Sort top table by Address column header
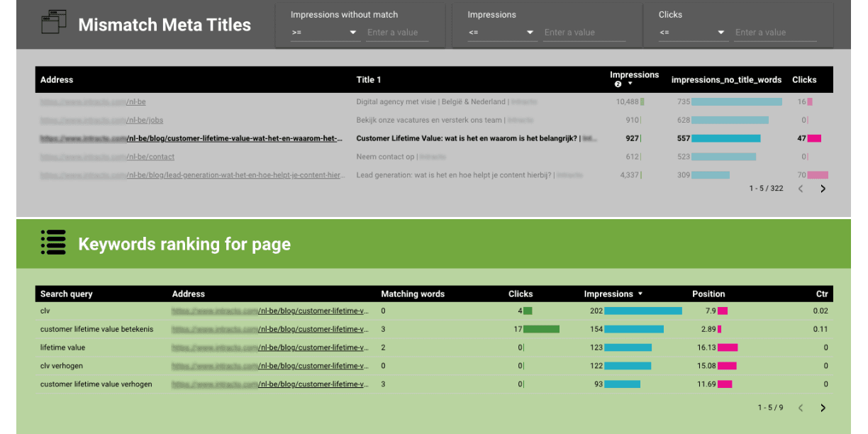 point(57,80)
